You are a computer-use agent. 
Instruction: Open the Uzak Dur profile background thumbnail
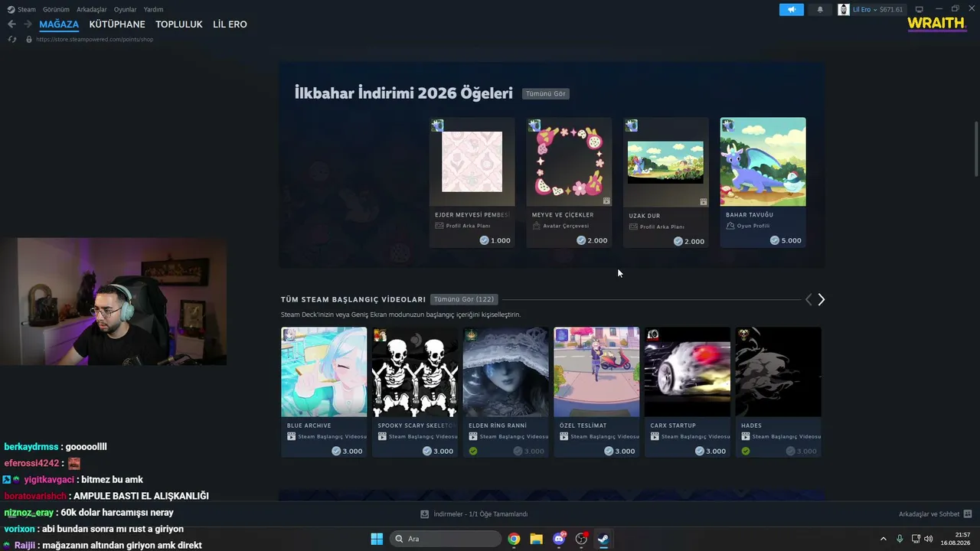pyautogui.click(x=666, y=161)
